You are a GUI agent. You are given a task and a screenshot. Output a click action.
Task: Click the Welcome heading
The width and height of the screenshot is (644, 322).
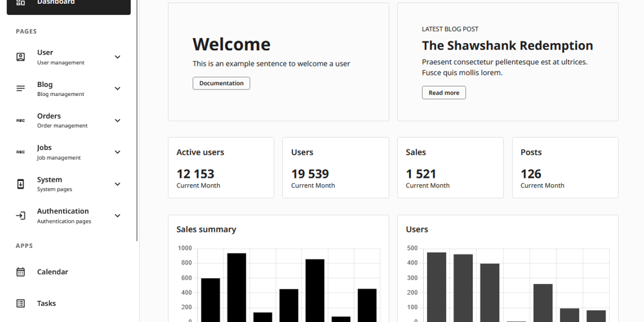point(232,44)
